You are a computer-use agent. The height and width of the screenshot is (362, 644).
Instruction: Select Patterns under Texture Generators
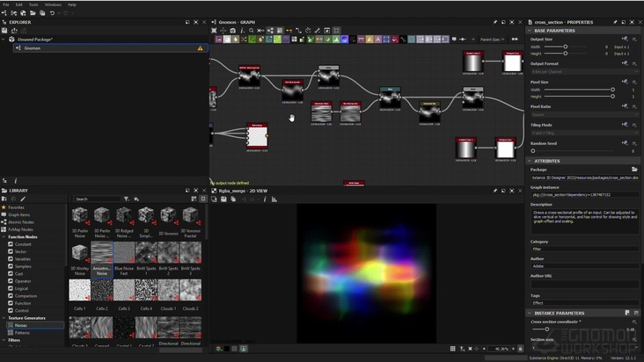click(x=22, y=333)
